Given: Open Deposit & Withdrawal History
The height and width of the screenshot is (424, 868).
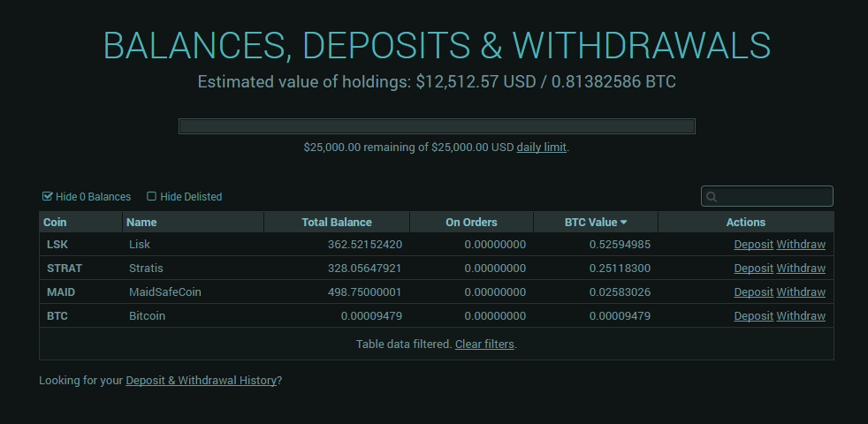Looking at the screenshot, I should pos(202,381).
